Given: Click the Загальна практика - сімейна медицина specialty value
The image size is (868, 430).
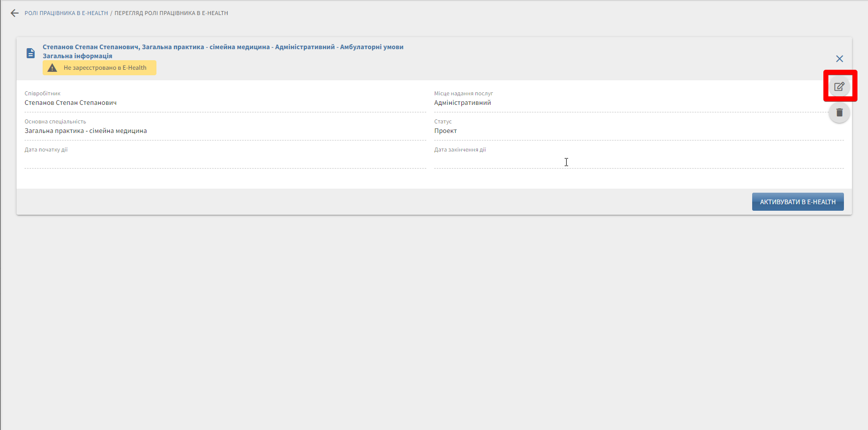Looking at the screenshot, I should [86, 131].
